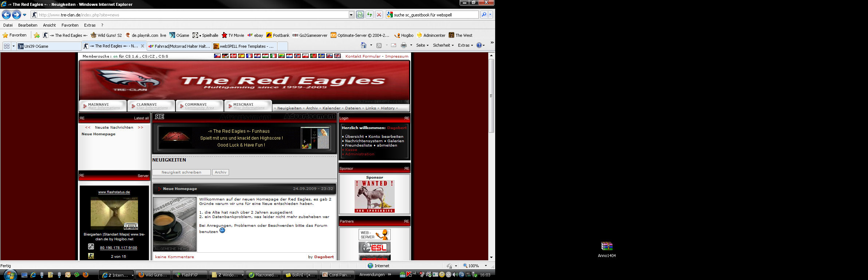Click the Archiv button below Neuigkeiten
This screenshot has height=280, width=868.
[x=220, y=172]
